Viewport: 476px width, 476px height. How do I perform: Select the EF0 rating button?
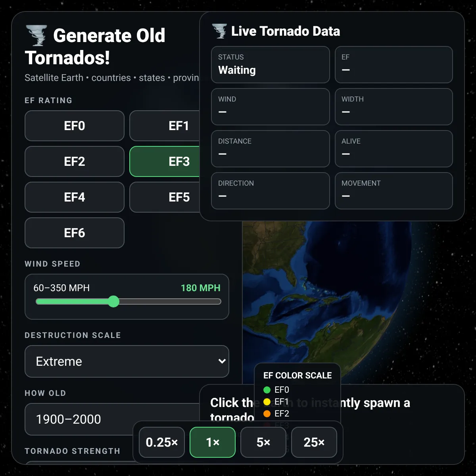(x=75, y=126)
